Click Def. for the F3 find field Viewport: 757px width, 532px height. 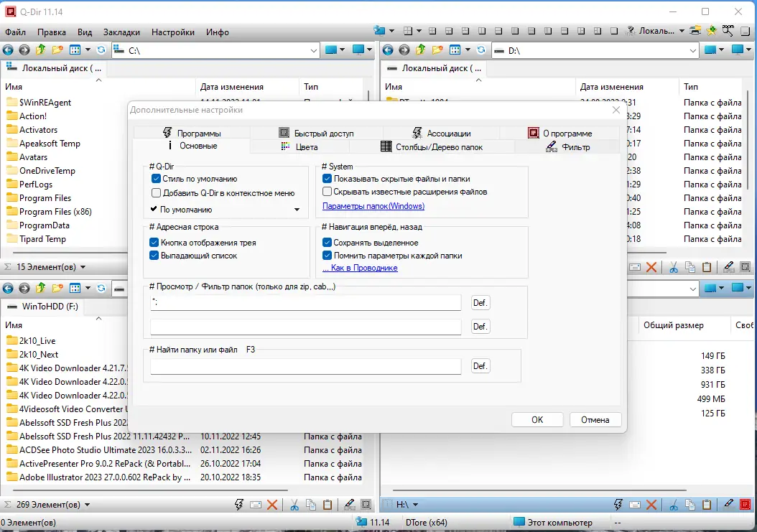(480, 366)
